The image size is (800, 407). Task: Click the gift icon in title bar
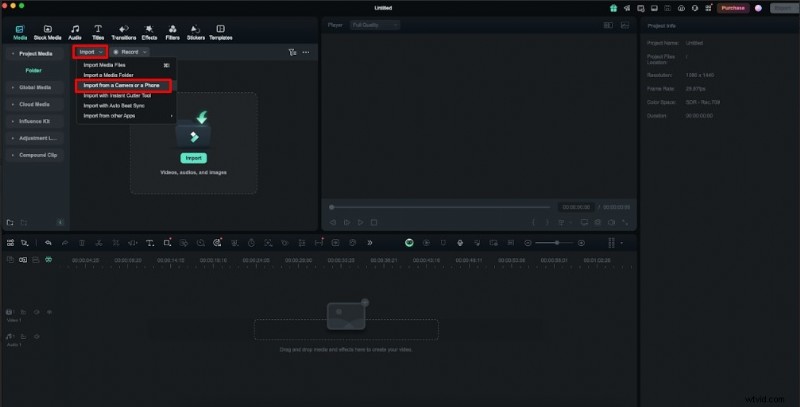pyautogui.click(x=613, y=8)
